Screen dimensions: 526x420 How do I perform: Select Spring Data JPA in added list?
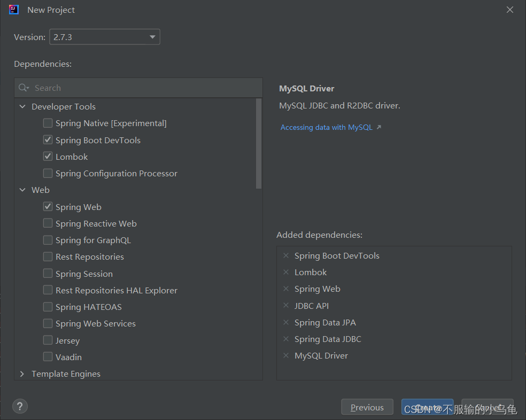pyautogui.click(x=325, y=322)
